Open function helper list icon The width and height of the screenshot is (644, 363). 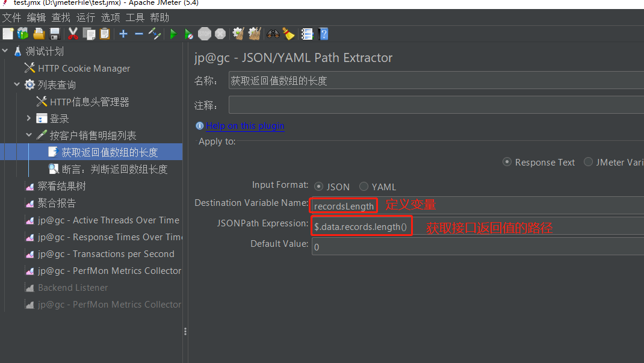(307, 34)
